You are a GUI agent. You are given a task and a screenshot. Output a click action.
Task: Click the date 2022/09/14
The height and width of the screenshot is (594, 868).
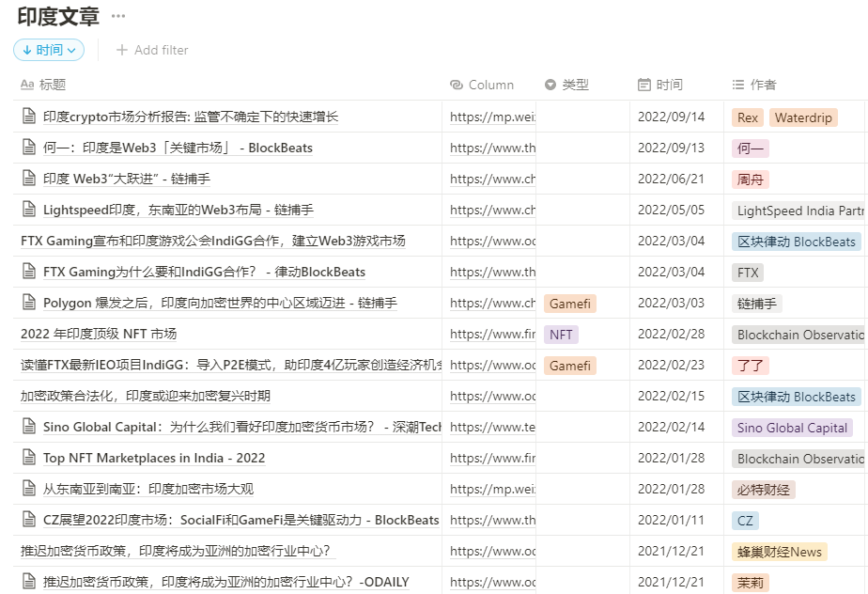tap(671, 117)
